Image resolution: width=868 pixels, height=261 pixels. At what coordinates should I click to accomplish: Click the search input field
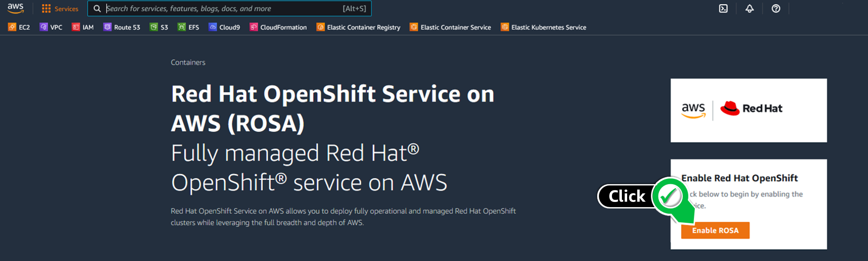tap(230, 8)
